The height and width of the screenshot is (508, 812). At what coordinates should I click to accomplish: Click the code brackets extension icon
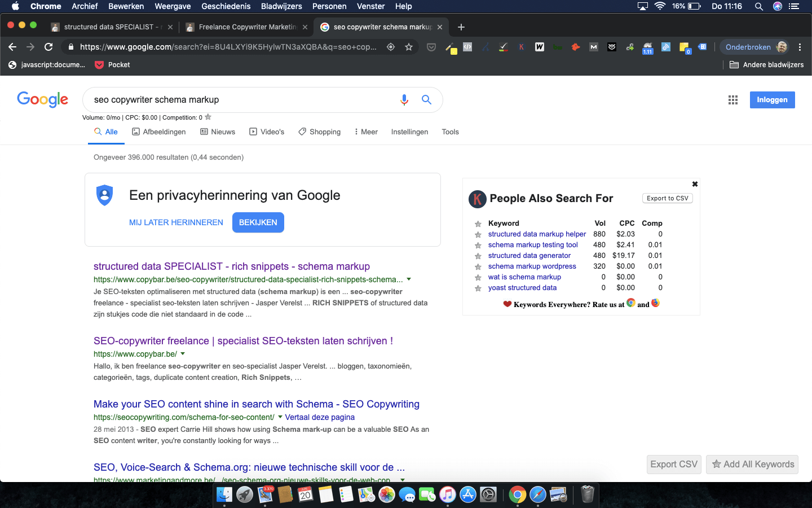pyautogui.click(x=467, y=47)
